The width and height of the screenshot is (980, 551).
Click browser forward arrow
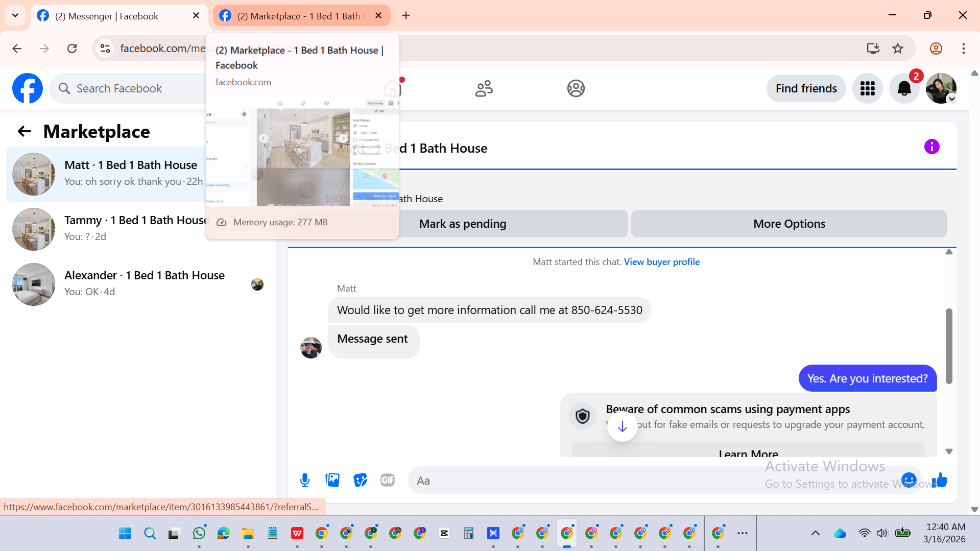(x=44, y=49)
